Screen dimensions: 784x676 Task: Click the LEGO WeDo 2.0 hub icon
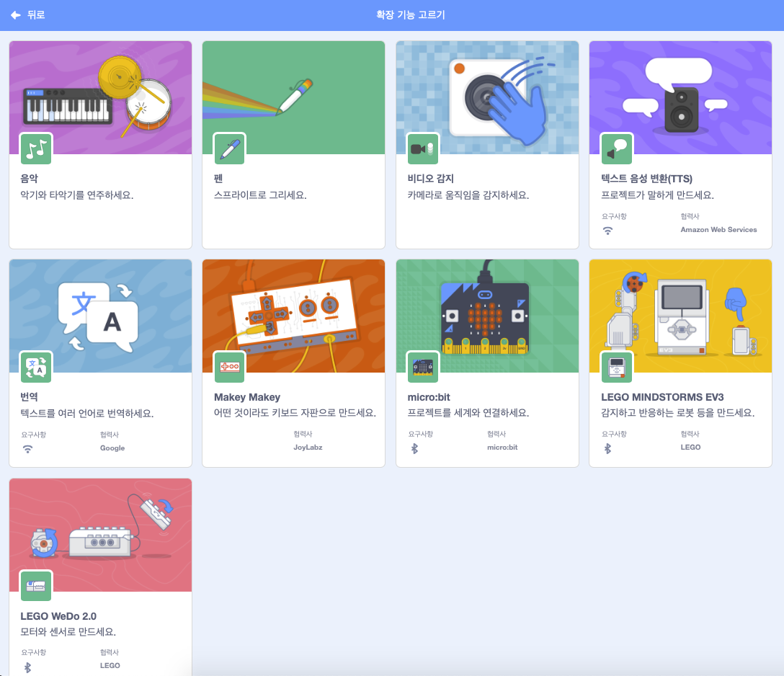36,586
